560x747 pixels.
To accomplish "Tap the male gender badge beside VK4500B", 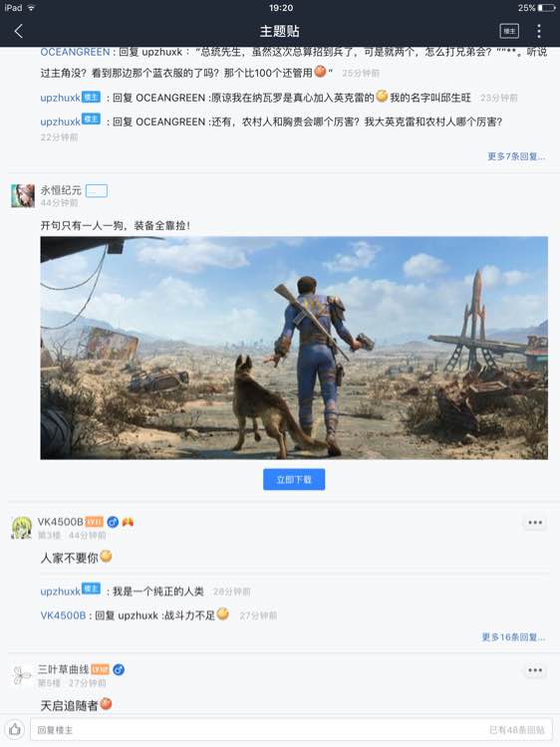I will [113, 522].
